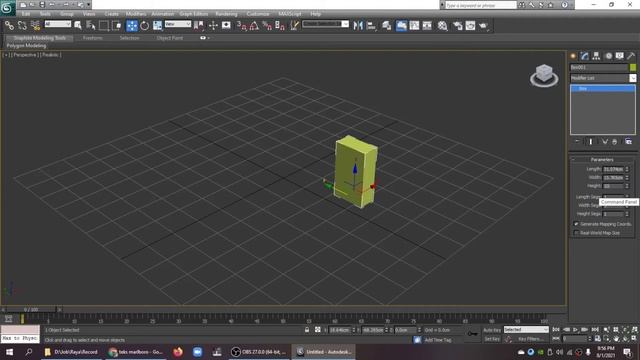Click the Align tool icon
This screenshot has width=640, height=360.
click(371, 26)
